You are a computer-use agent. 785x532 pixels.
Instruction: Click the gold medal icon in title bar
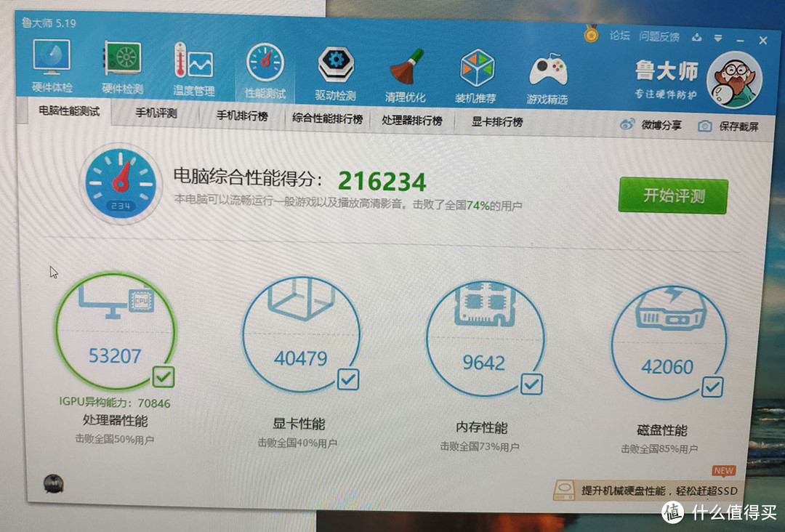591,34
